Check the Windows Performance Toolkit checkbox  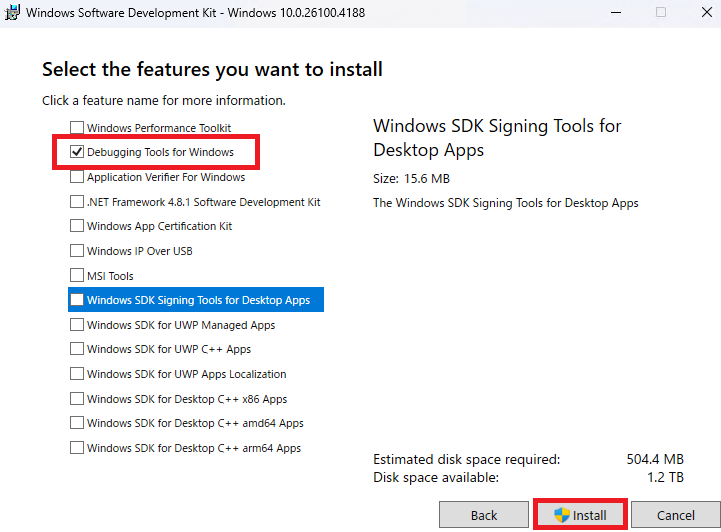click(77, 127)
